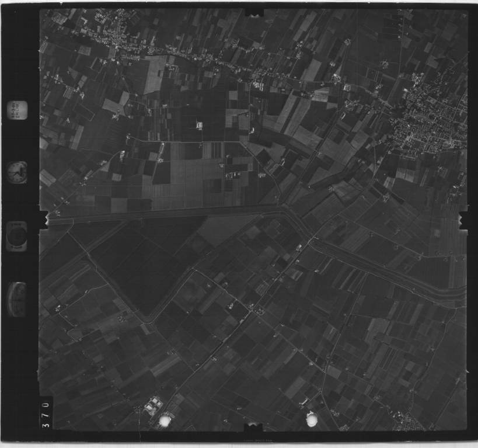Click the bottom-center fiducial notch
478x448 pixels.
pyautogui.click(x=253, y=427)
